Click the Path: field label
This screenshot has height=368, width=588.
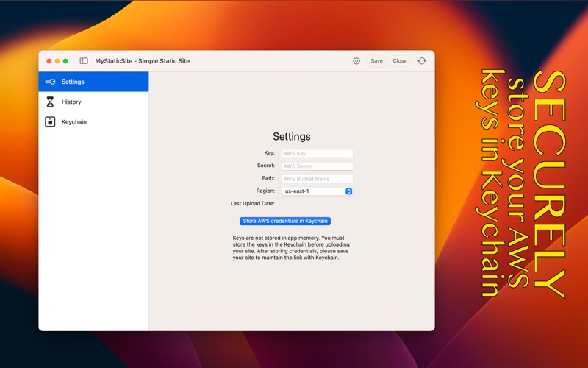pyautogui.click(x=268, y=178)
